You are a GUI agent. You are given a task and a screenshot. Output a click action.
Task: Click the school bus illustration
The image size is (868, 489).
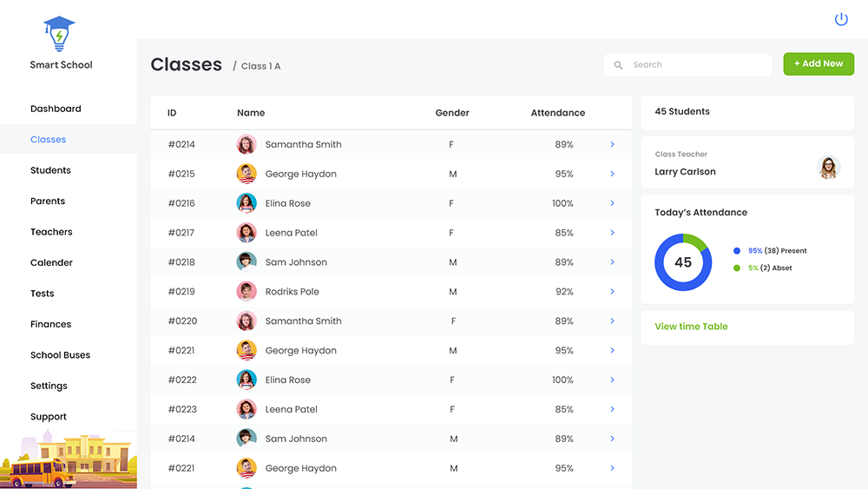pos(37,472)
